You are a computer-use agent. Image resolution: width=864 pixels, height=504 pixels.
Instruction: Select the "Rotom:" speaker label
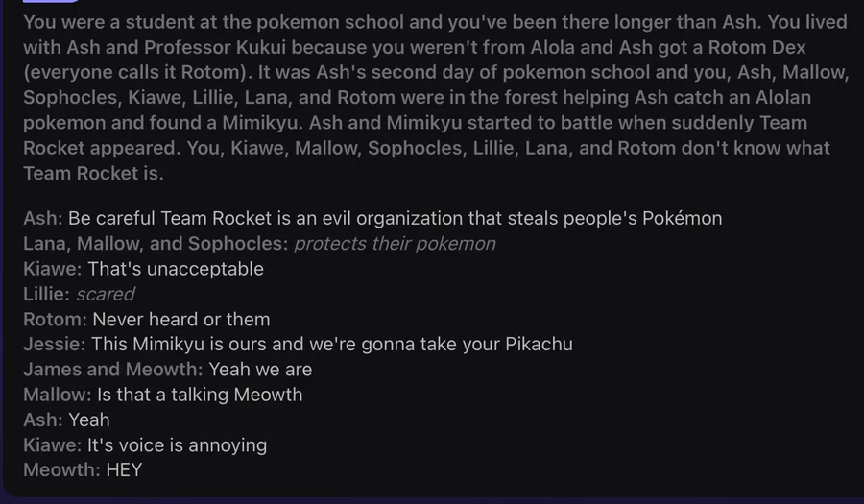(x=56, y=319)
